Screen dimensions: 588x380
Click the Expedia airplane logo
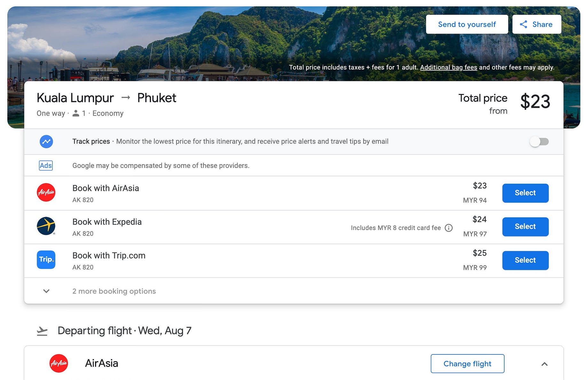tap(46, 226)
